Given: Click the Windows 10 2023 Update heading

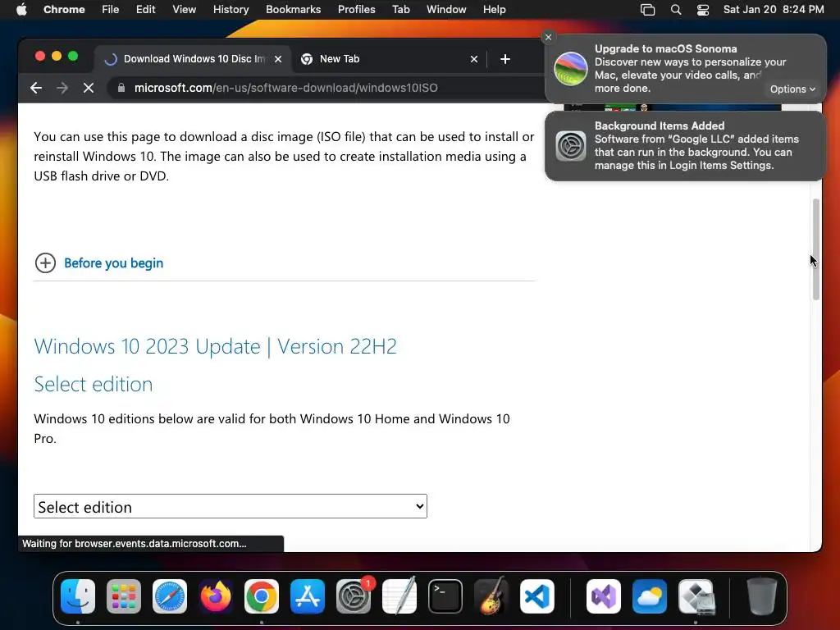Looking at the screenshot, I should pyautogui.click(x=216, y=347).
